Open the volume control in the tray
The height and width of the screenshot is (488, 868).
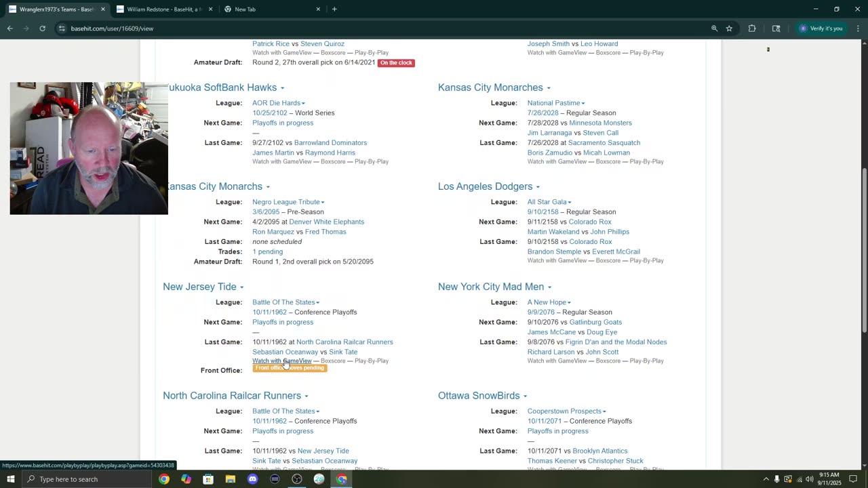810,479
